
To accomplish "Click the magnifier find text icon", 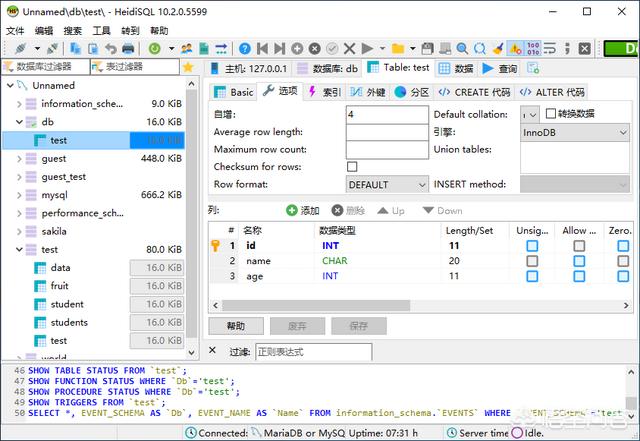I will 462,49.
